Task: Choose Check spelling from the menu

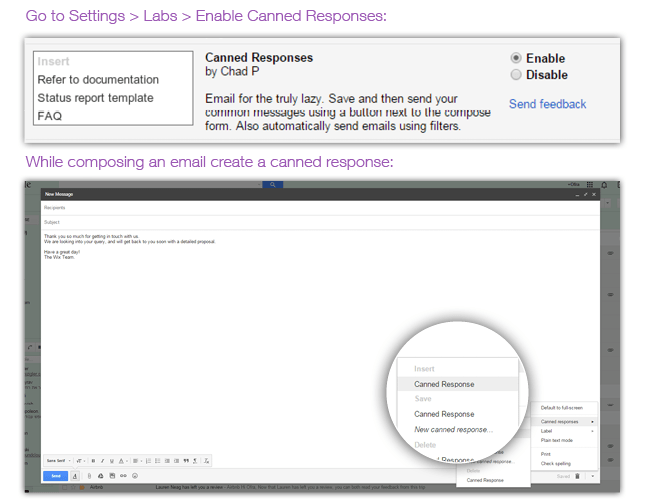Action: 564,464
